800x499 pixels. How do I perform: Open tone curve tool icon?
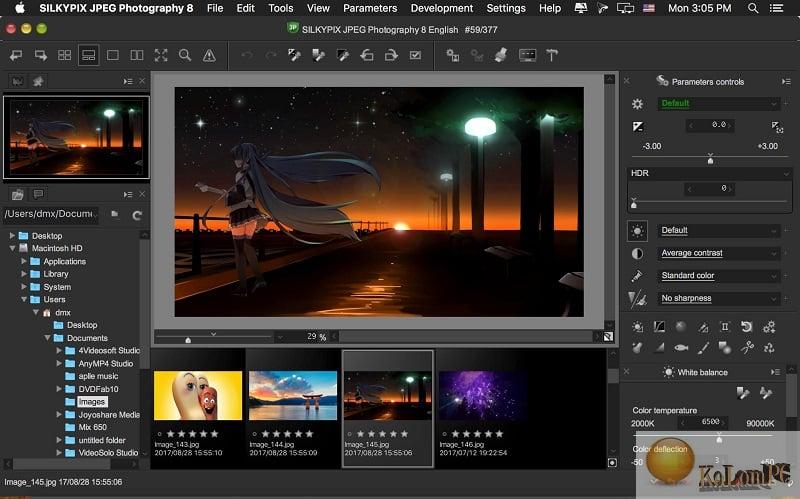coord(660,327)
